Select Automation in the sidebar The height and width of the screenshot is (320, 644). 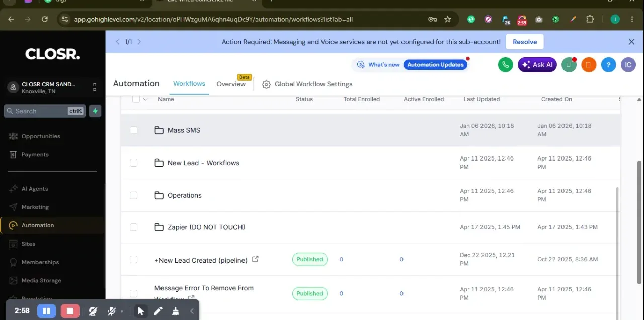(38, 225)
